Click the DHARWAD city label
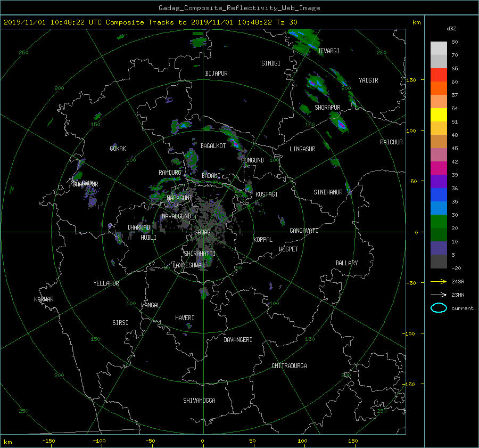Viewport: 479px width, 448px height. (138, 227)
